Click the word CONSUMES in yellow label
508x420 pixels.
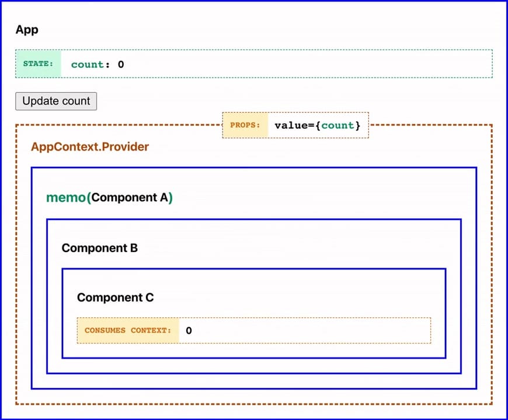tap(105, 330)
